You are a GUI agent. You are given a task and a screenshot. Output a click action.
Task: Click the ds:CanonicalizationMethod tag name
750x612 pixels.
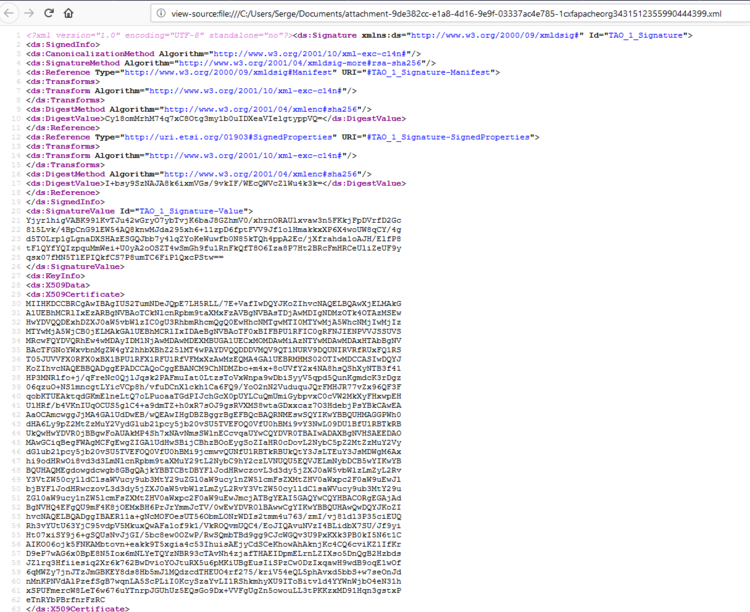pos(92,54)
